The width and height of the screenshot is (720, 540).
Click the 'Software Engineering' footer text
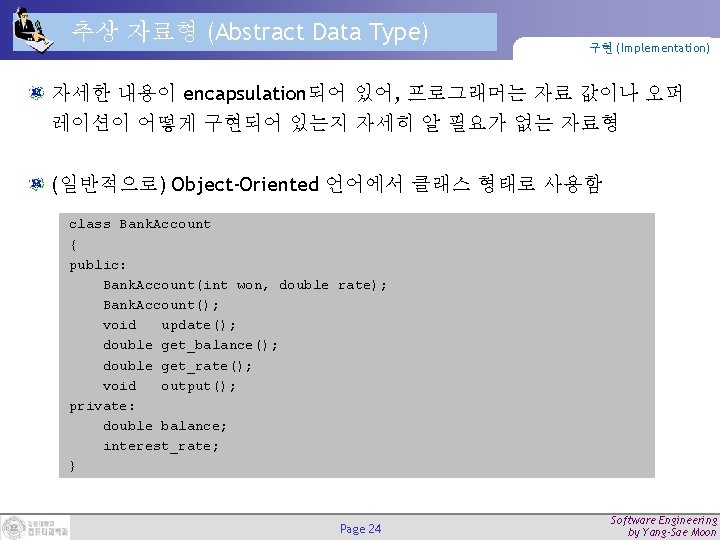664,520
